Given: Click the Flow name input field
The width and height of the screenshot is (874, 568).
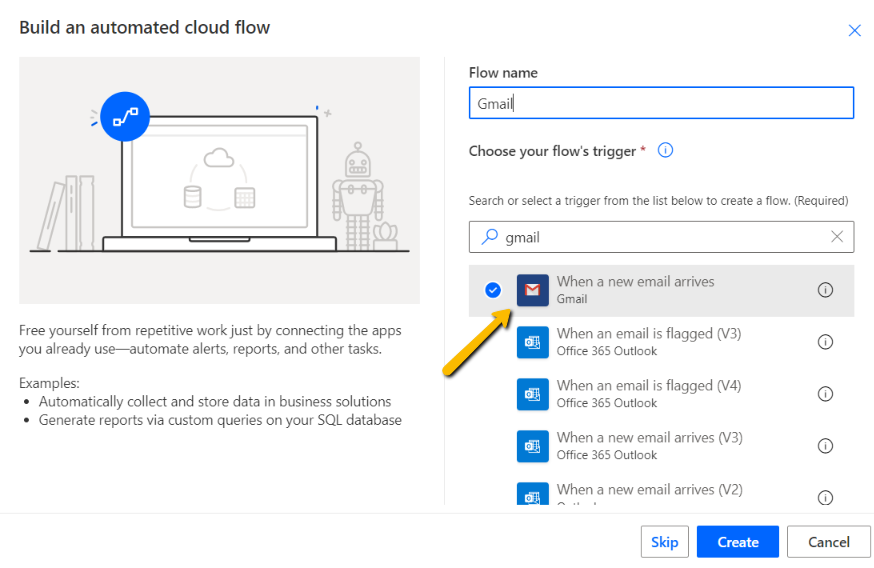Looking at the screenshot, I should click(x=661, y=103).
